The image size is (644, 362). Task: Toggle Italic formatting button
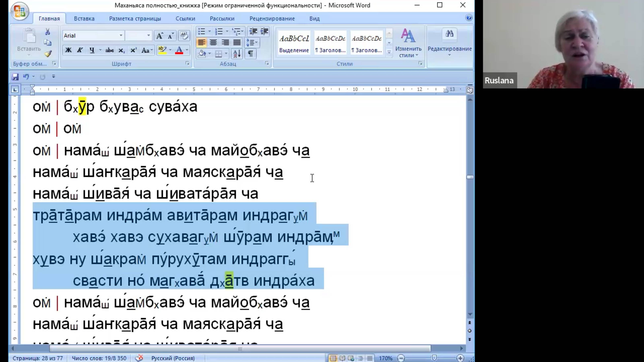click(80, 50)
